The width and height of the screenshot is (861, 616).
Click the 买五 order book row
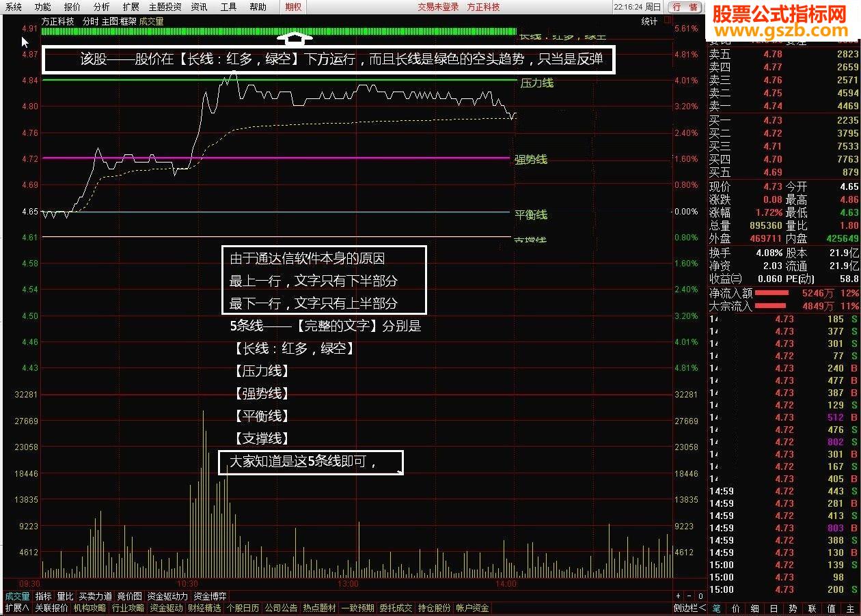coord(784,172)
